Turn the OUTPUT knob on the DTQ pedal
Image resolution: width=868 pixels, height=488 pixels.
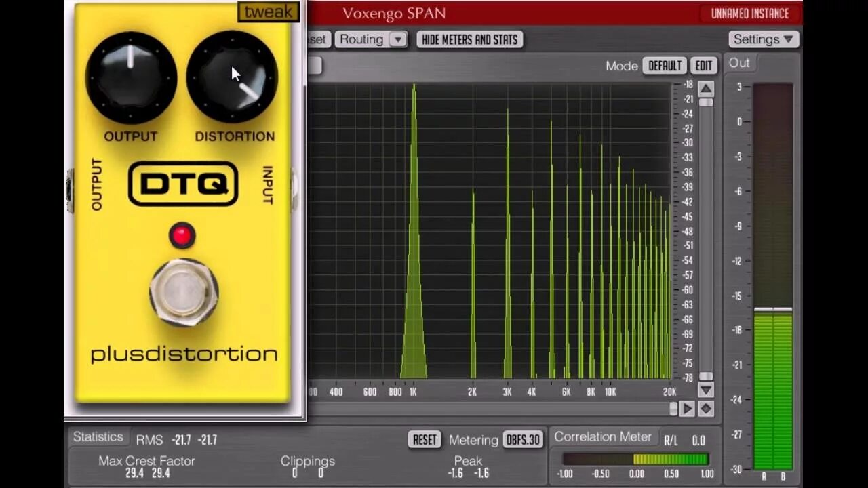click(131, 77)
